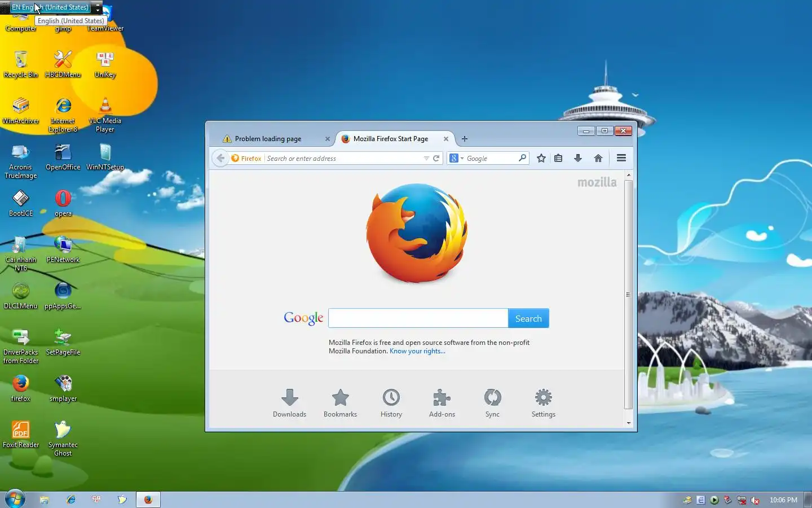The width and height of the screenshot is (812, 508).
Task: Focus the Google search field on start page
Action: click(x=418, y=318)
